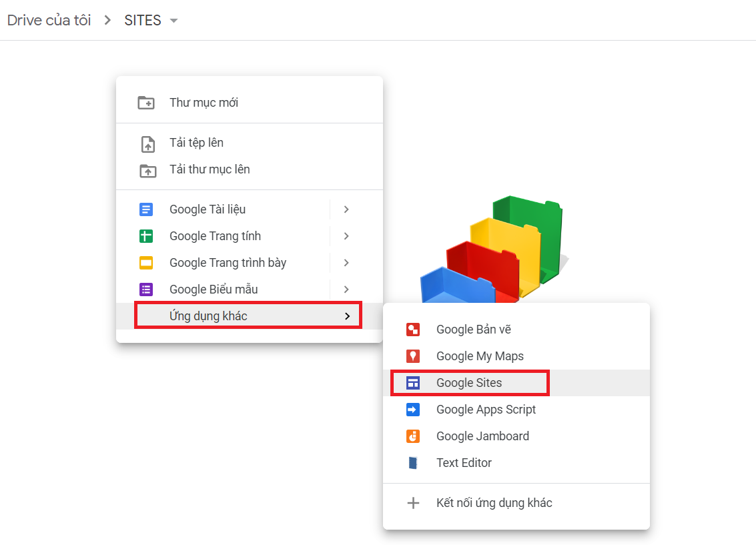Viewport: 756px width, 545px height.
Task: Click the yellow Google Slides icon
Action: pyautogui.click(x=146, y=263)
